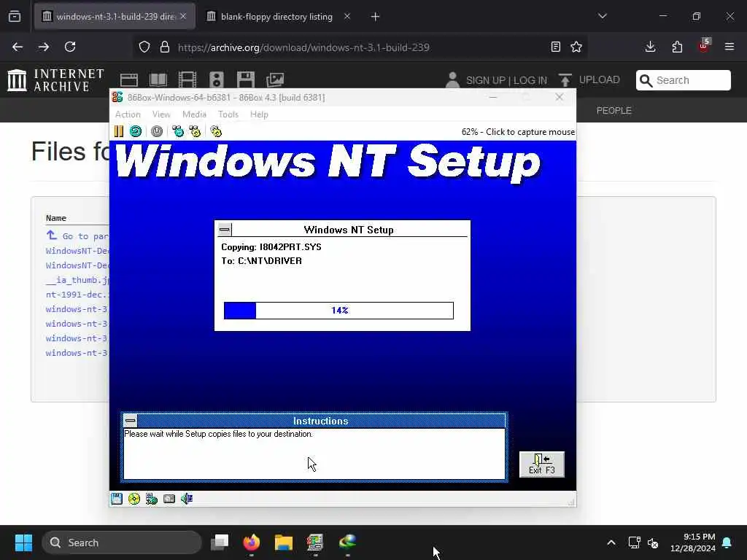Open Instructions window control menu box
The width and height of the screenshot is (747, 560).
(130, 421)
